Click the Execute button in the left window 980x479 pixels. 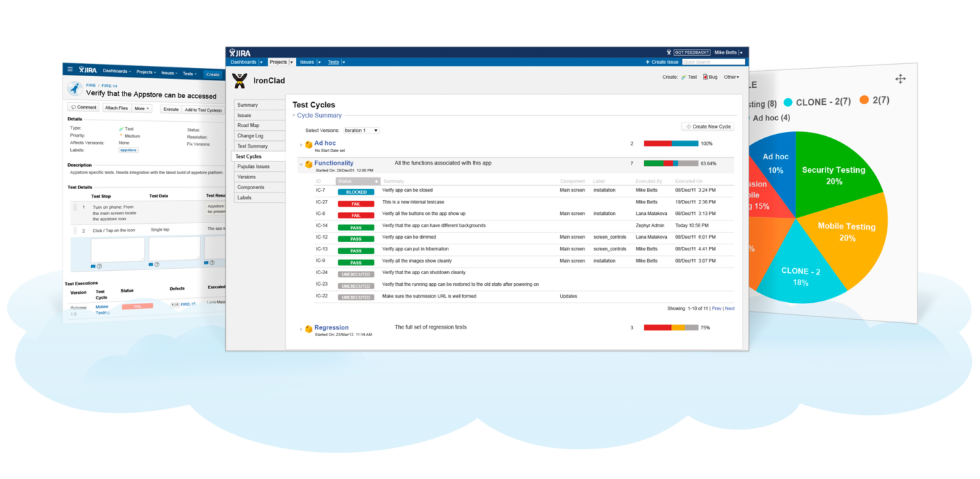(171, 109)
